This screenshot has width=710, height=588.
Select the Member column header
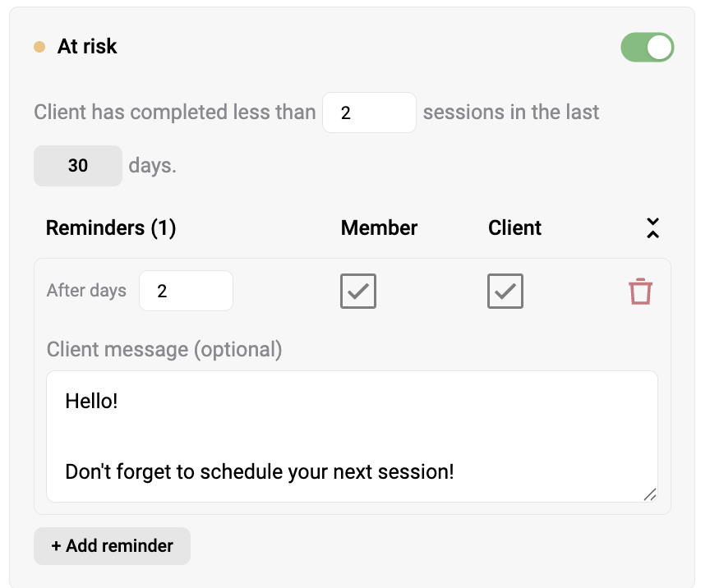(379, 227)
